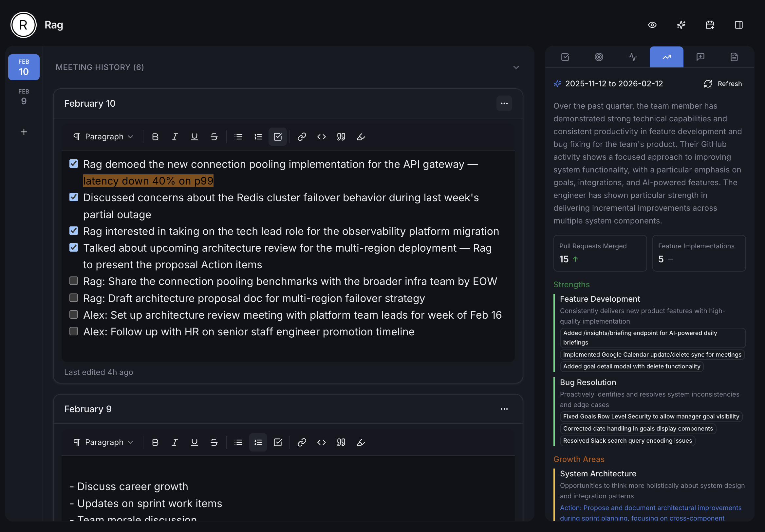Click the add-to-calendar icon in top bar
Viewport: 765px width, 532px height.
[x=710, y=25]
